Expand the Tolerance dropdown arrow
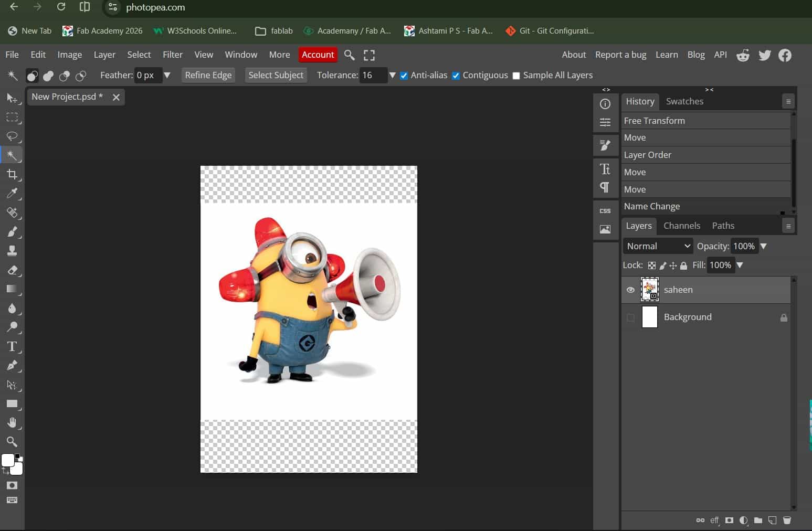 [392, 76]
